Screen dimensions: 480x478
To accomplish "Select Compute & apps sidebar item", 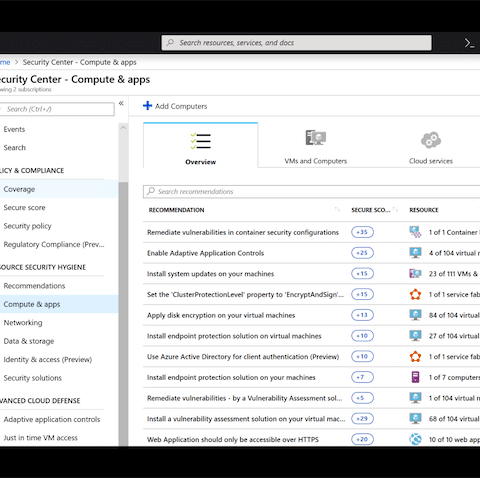I will [x=59, y=304].
